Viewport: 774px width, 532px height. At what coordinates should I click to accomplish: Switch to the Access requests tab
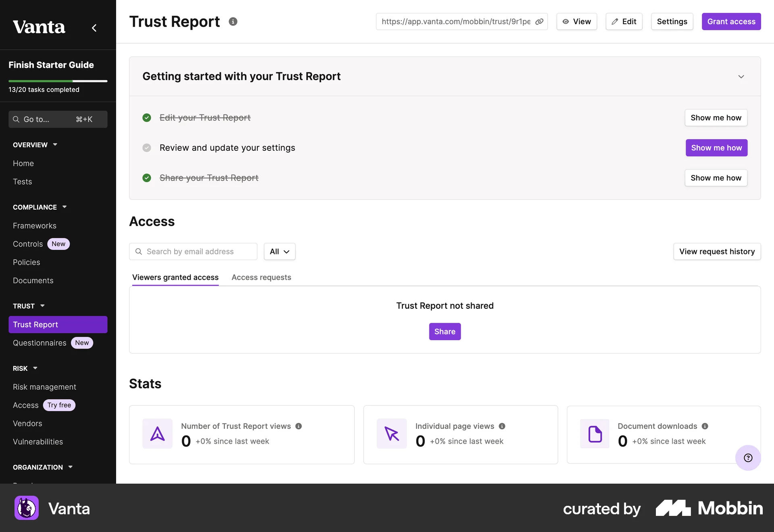[x=261, y=277]
